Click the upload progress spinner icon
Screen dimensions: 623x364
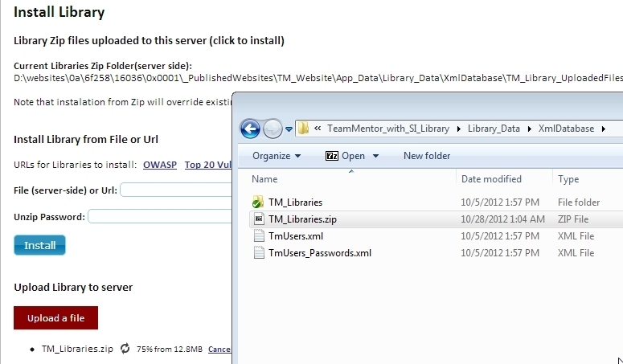point(125,349)
